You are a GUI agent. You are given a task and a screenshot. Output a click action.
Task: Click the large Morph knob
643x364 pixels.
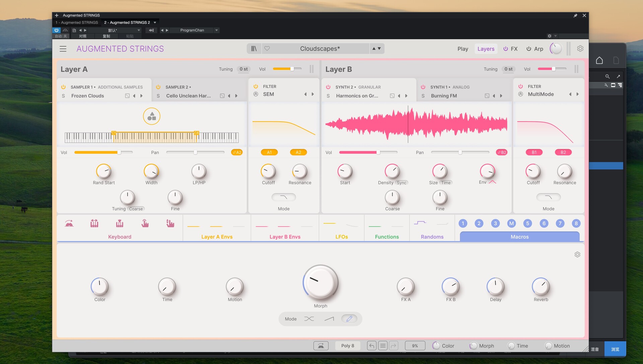(x=320, y=283)
